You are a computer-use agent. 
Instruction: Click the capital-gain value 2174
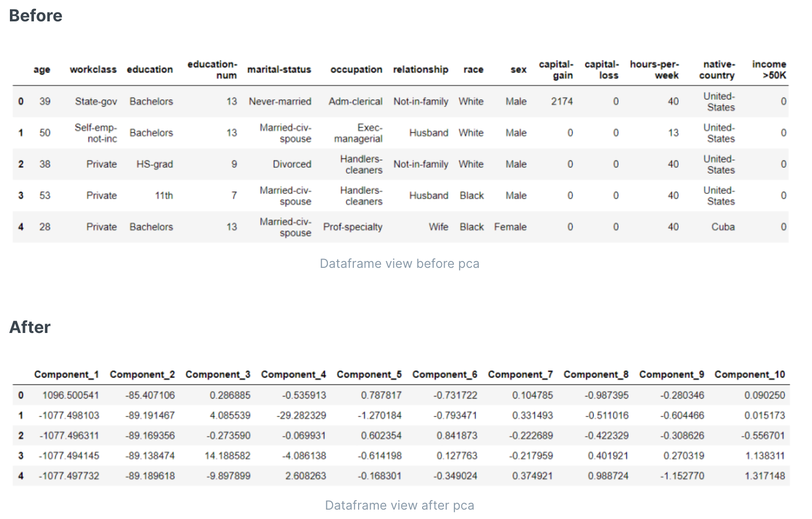(x=562, y=101)
